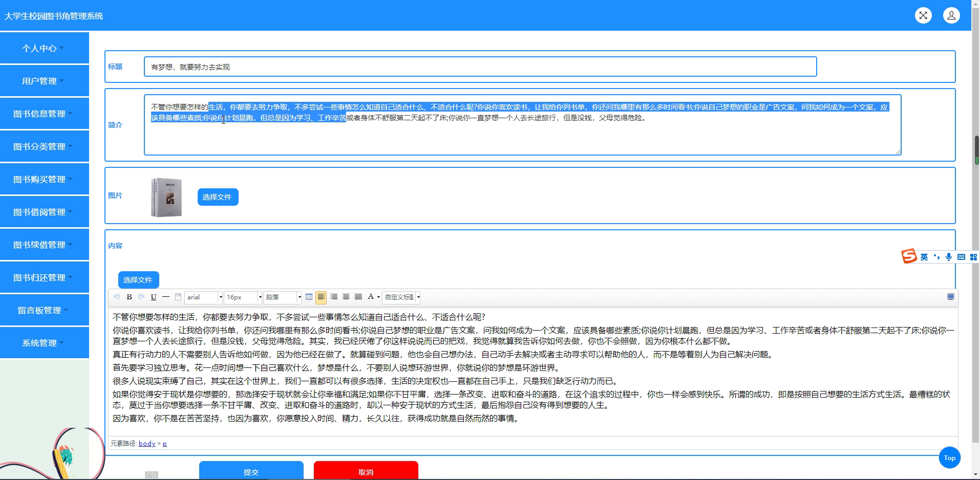Select justify paragraph icon
Viewport: 980px width, 480px height.
click(x=358, y=297)
